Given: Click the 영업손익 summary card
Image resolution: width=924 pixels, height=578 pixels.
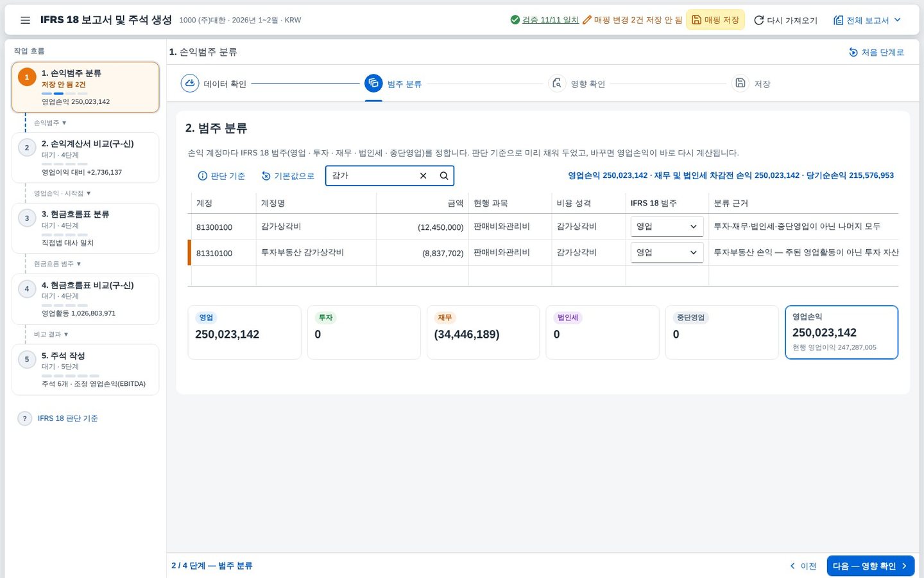Looking at the screenshot, I should click(841, 332).
